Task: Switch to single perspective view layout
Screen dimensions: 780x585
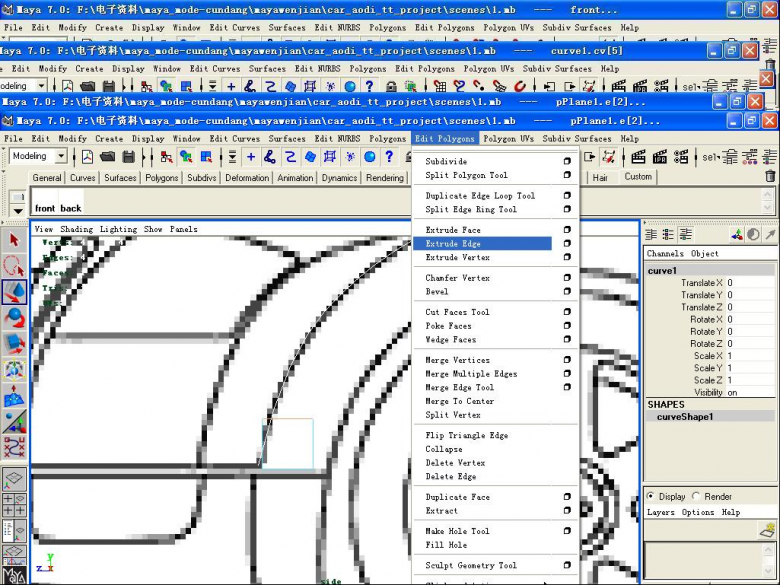Action: click(x=14, y=479)
